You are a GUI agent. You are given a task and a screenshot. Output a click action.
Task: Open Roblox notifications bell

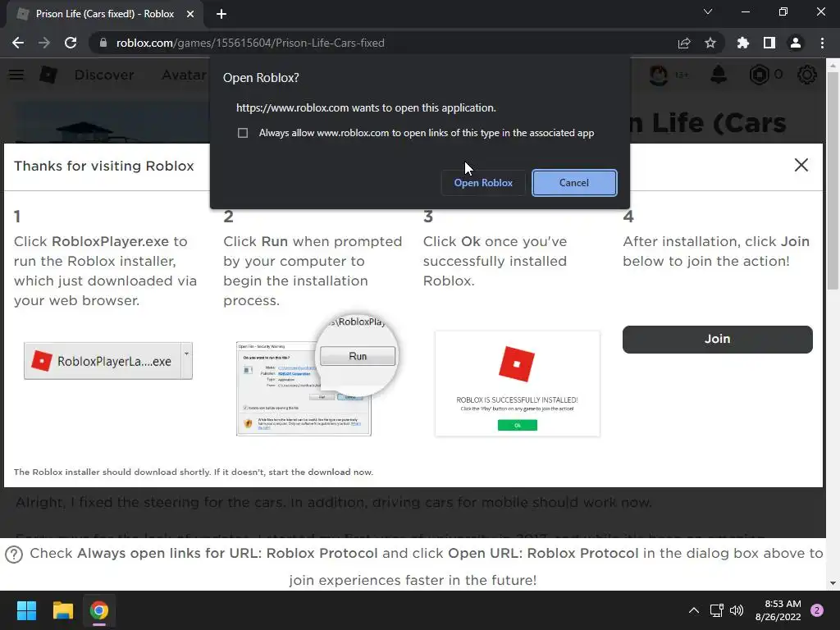[719, 75]
